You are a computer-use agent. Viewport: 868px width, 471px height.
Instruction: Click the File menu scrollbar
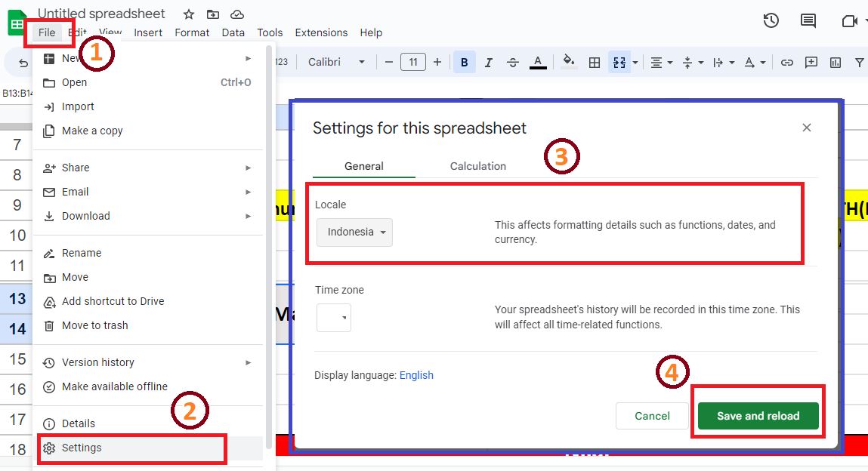tap(269, 248)
